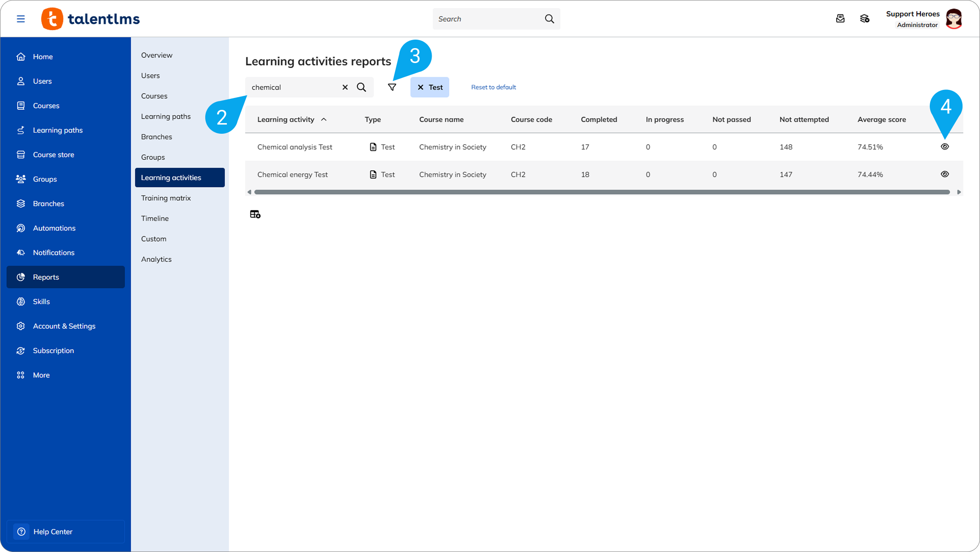Open the 'Chemical analysis Test' row

click(x=604, y=147)
